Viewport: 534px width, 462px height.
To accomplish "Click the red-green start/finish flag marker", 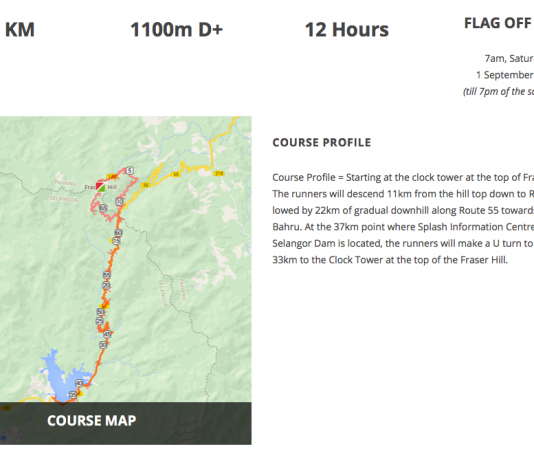I will point(100,187).
